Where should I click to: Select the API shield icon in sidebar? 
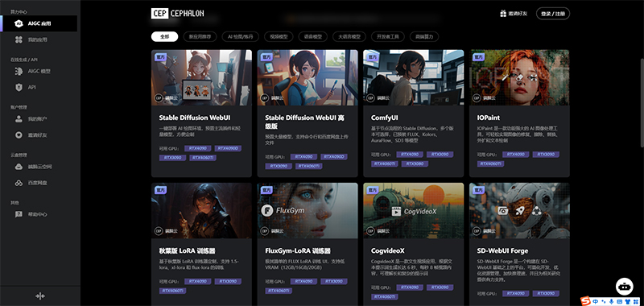[x=19, y=87]
